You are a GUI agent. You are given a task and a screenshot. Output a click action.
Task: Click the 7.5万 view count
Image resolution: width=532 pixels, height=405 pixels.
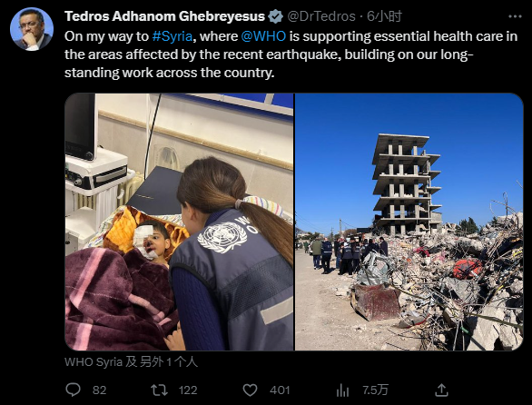coord(375,390)
